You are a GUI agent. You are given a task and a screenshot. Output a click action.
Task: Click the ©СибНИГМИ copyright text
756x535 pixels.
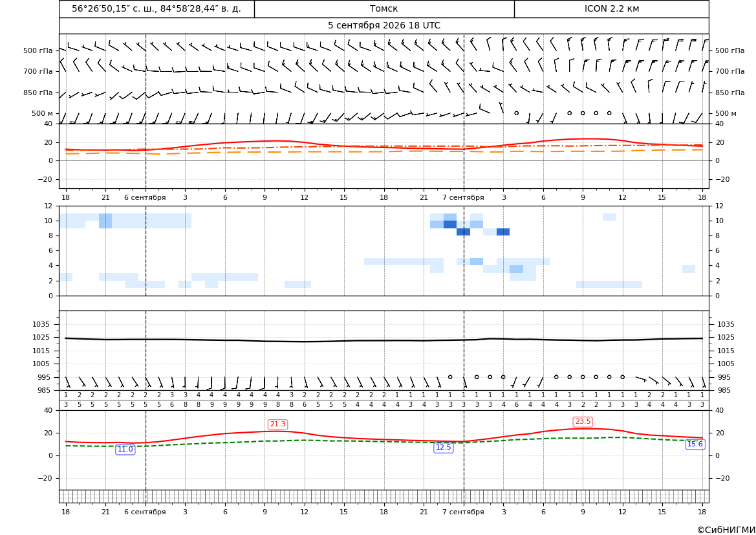pos(726,530)
